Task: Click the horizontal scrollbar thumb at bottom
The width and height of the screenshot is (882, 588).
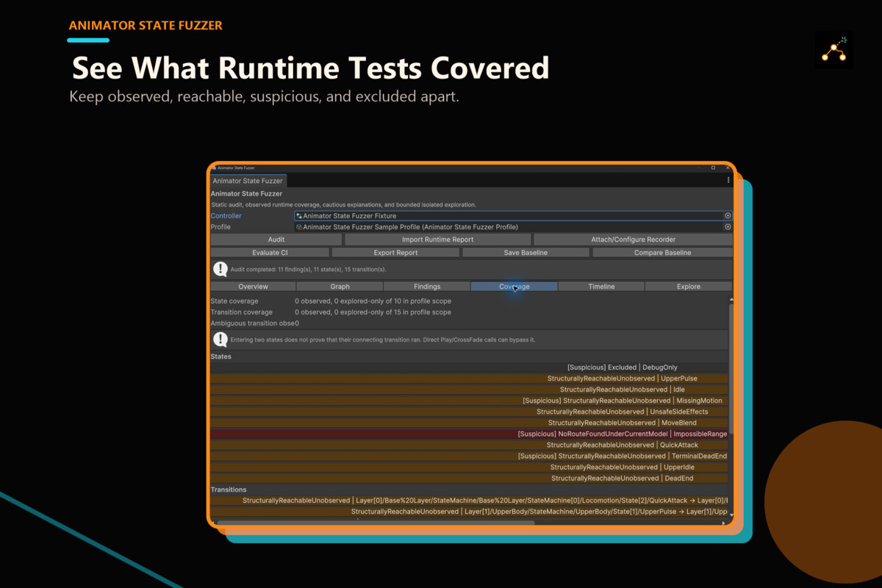Action: [x=376, y=523]
